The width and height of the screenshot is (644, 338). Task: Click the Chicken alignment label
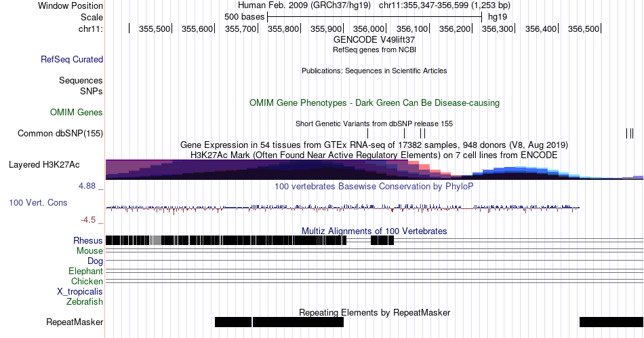click(87, 281)
